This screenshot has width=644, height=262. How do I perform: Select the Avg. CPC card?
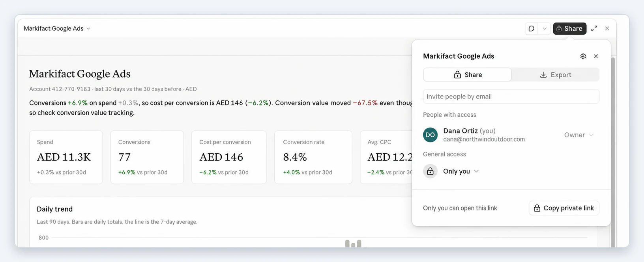click(386, 157)
